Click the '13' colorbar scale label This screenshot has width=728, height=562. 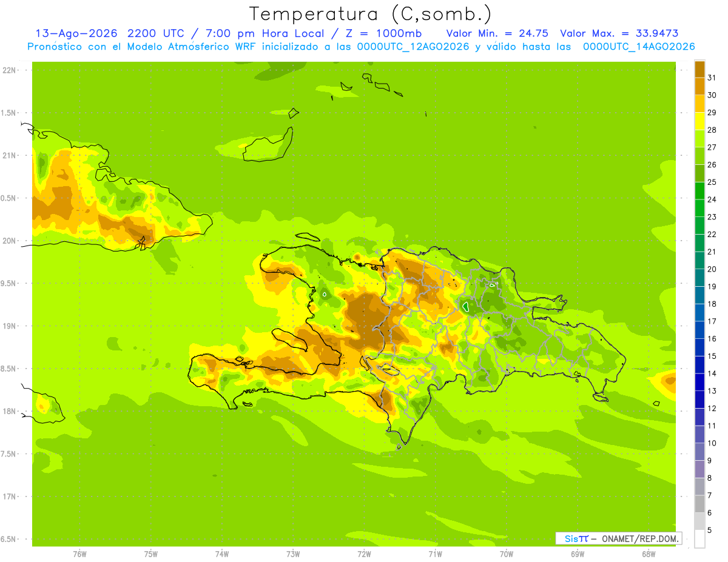[712, 391]
